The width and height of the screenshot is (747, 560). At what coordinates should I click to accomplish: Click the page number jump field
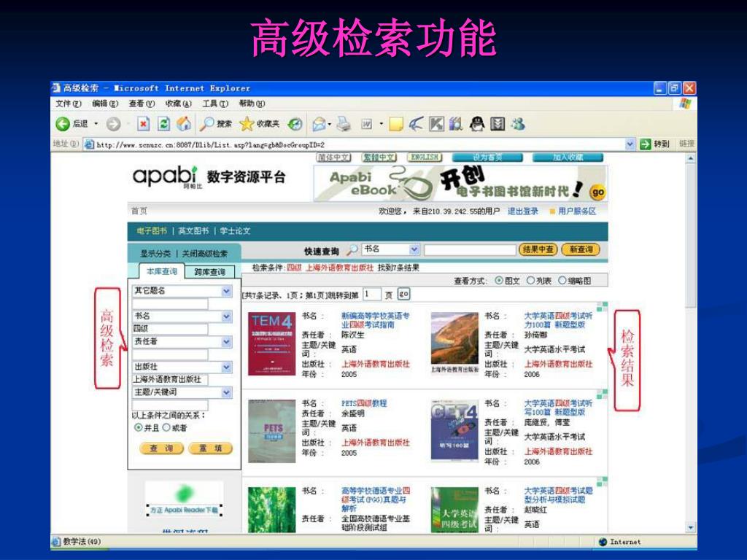(371, 295)
